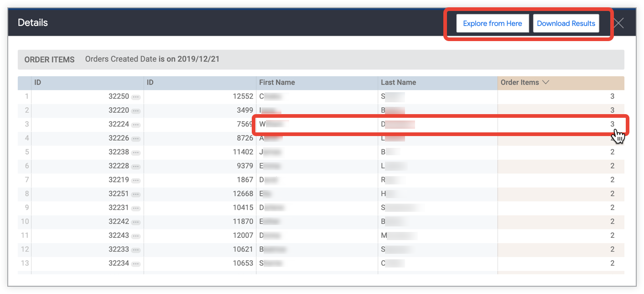Open the ellipsis icon next to ID 32251
This screenshot has width=644, height=294.
click(x=136, y=194)
